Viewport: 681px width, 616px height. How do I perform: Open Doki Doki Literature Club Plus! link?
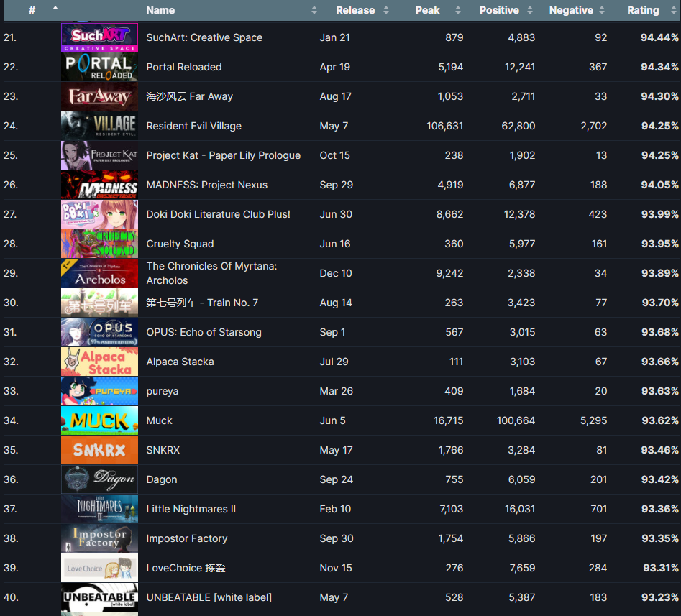coord(218,214)
